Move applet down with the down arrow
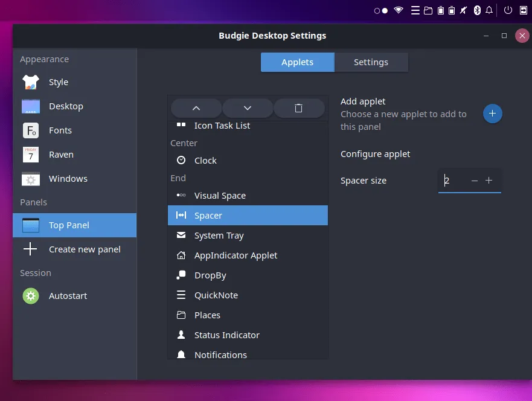The image size is (532, 401). [x=248, y=108]
